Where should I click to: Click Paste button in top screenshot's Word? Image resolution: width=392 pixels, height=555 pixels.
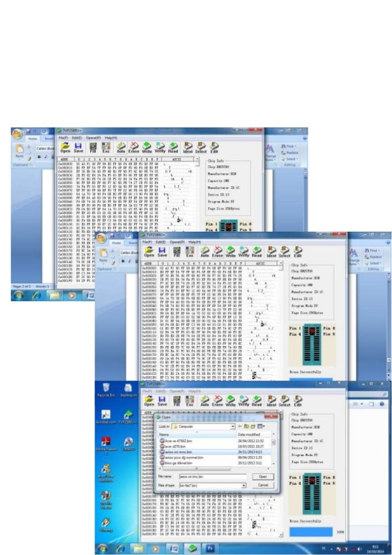20,151
